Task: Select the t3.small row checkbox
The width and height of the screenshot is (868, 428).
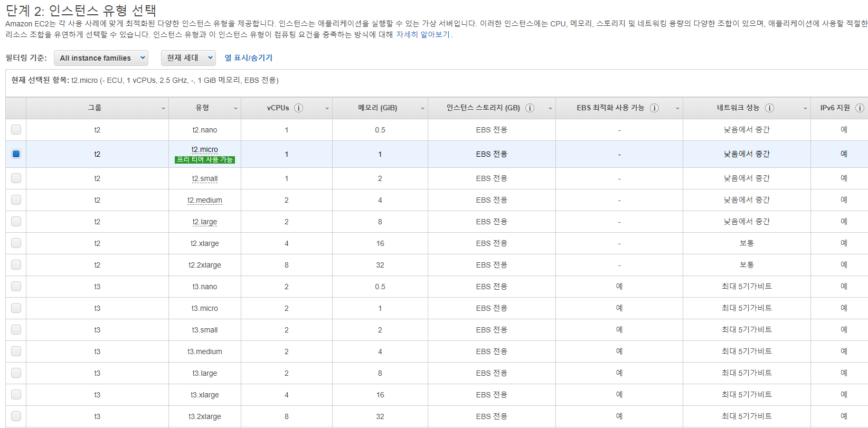Action: pos(16,329)
